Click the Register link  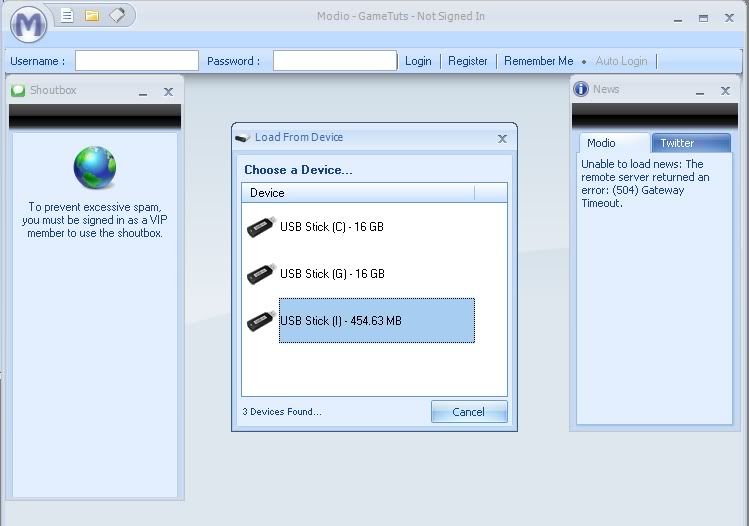pos(468,61)
